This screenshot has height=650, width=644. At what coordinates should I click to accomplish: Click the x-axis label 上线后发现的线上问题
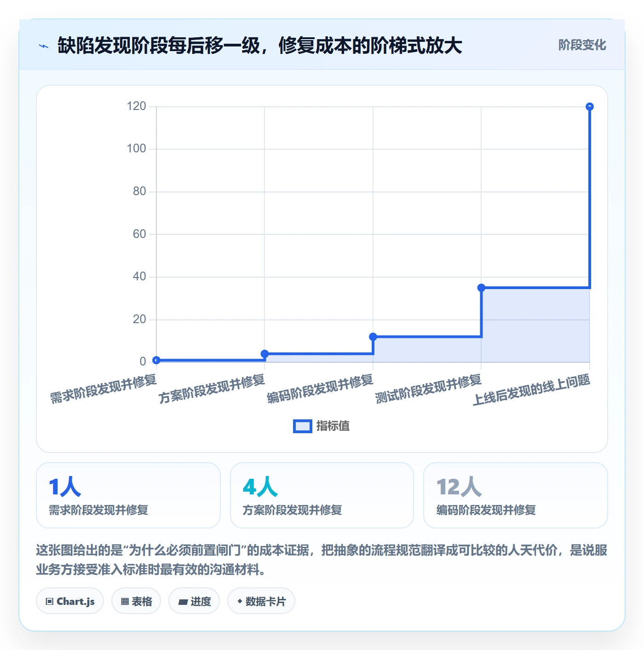coord(531,390)
